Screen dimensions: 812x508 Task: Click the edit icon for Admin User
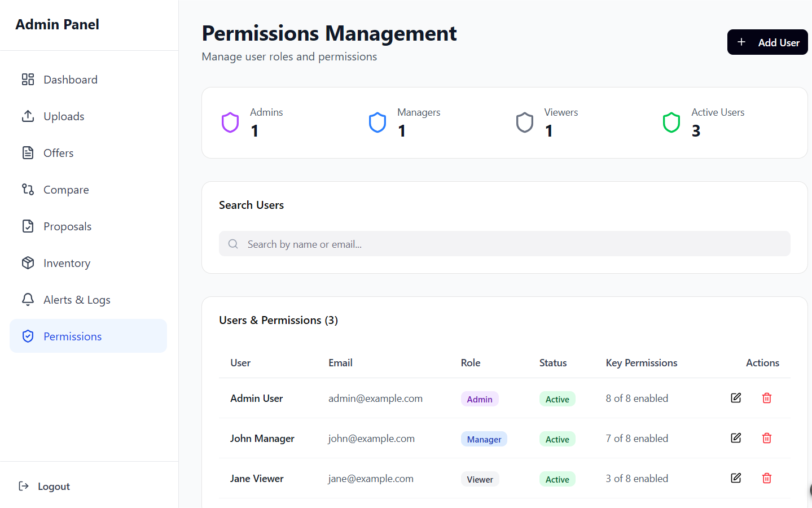click(x=736, y=398)
